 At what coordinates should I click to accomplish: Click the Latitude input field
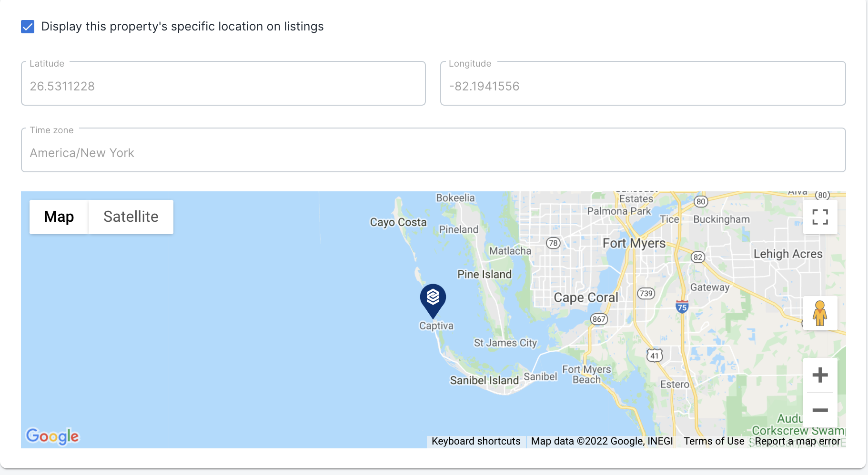click(x=223, y=83)
